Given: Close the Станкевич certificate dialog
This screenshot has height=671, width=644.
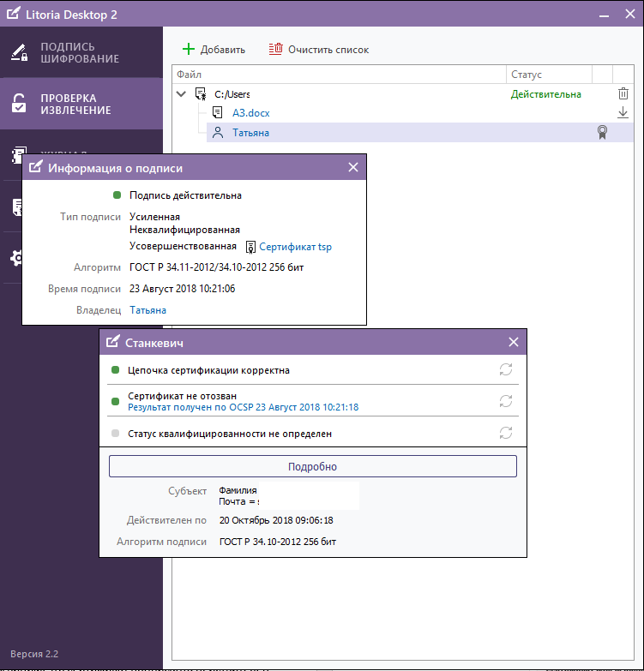Looking at the screenshot, I should (514, 342).
